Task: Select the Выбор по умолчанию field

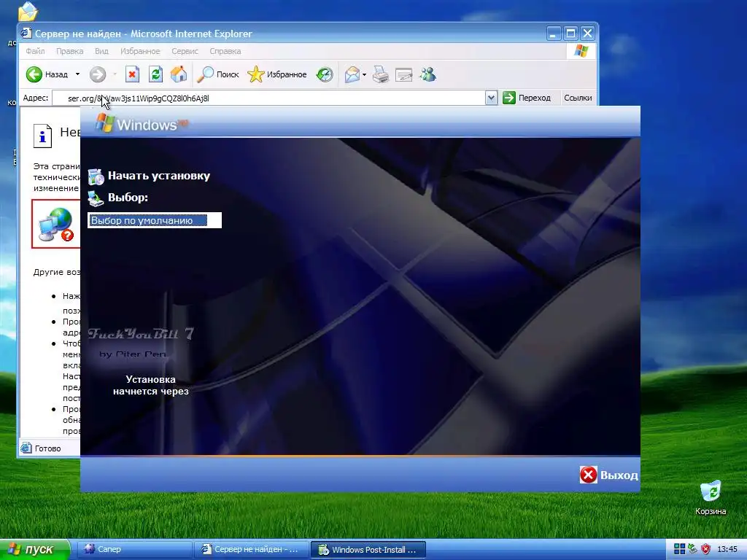Action: (155, 220)
